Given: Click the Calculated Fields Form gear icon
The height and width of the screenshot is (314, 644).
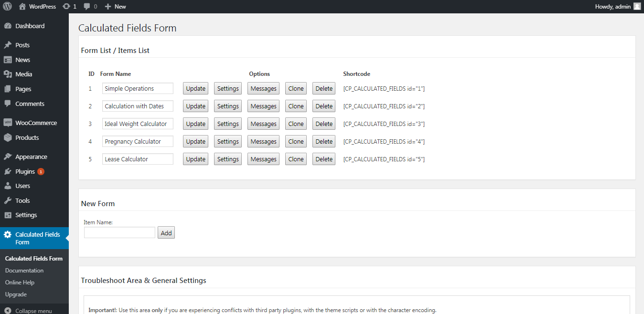Looking at the screenshot, I should click(8, 234).
